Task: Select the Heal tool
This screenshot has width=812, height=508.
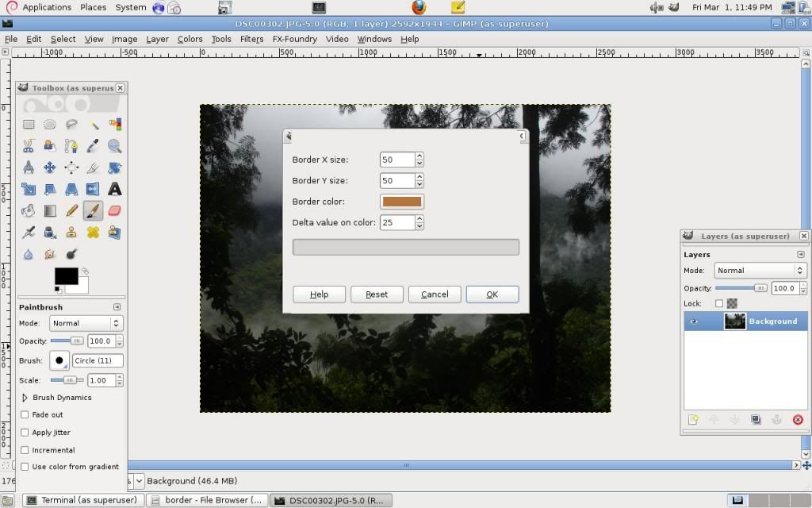Action: pos(94,233)
